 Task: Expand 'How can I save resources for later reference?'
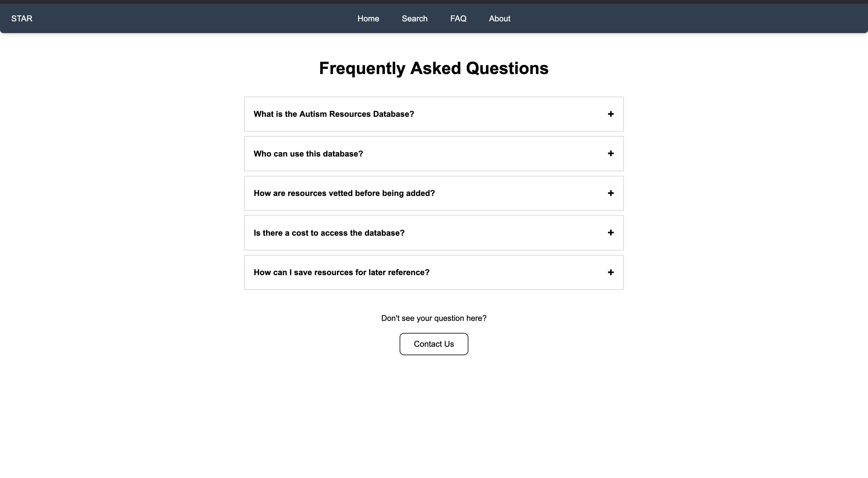point(341,272)
